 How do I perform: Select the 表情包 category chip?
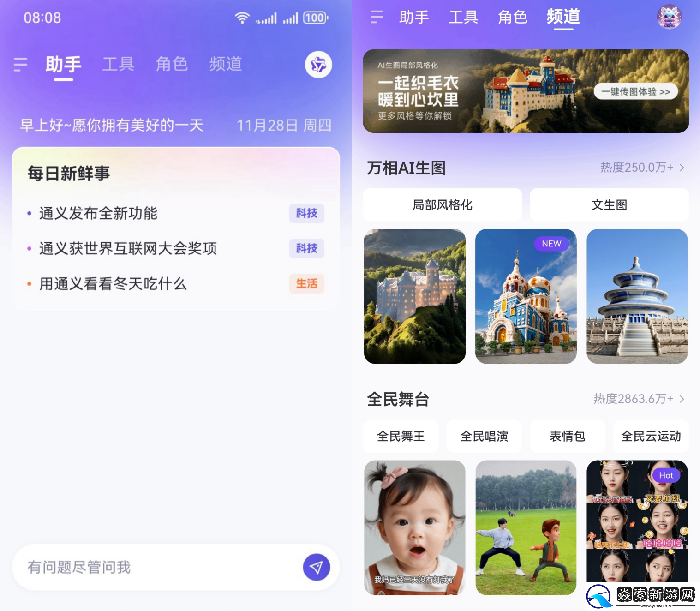(x=568, y=436)
